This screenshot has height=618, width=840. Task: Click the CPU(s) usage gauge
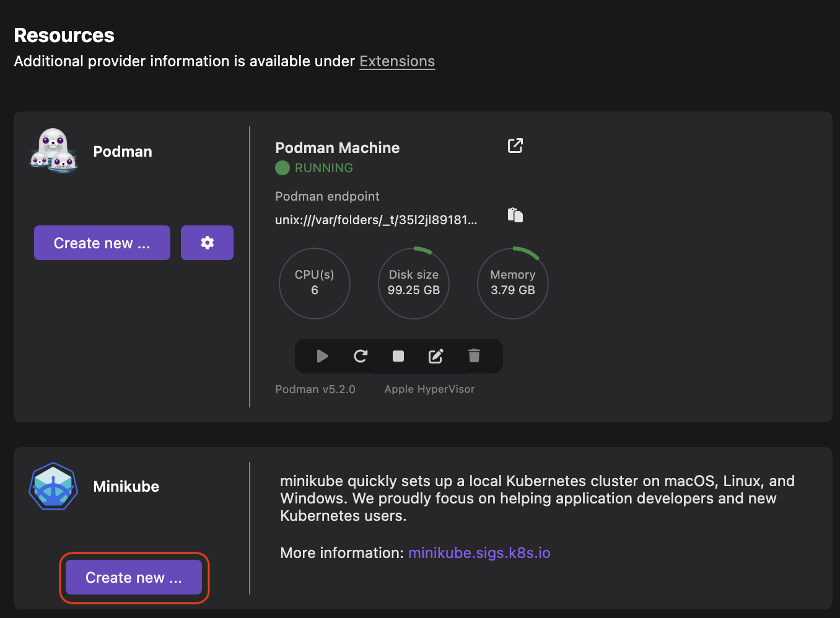pos(315,283)
